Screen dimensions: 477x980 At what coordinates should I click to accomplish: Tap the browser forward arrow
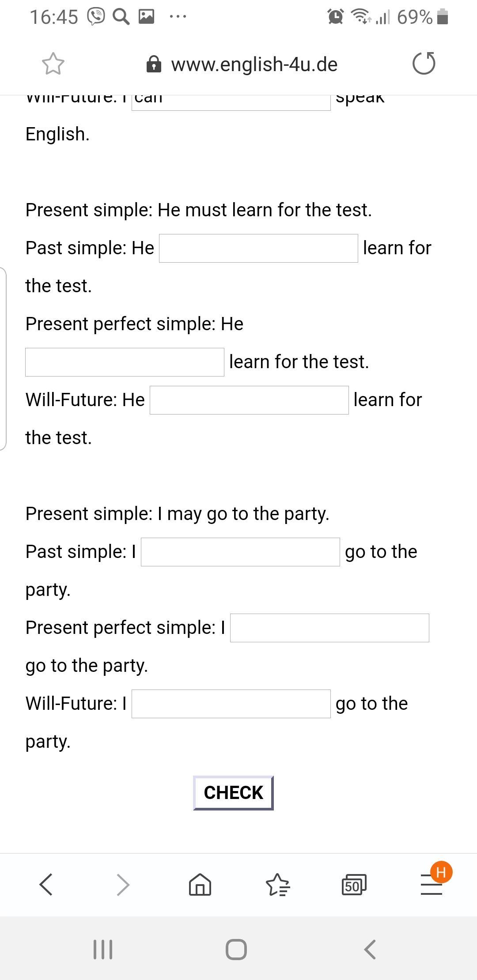[123, 884]
